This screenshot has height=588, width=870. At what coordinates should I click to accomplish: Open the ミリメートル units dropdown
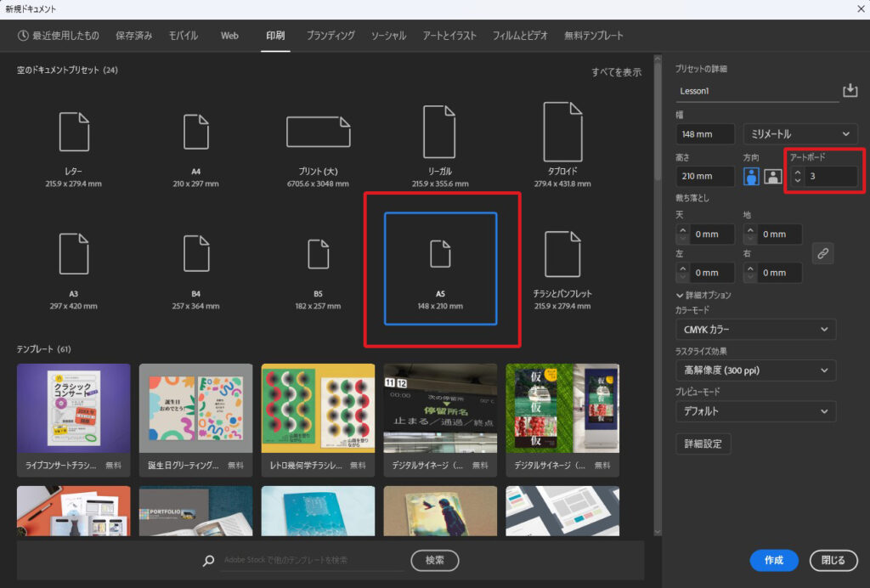[799, 134]
